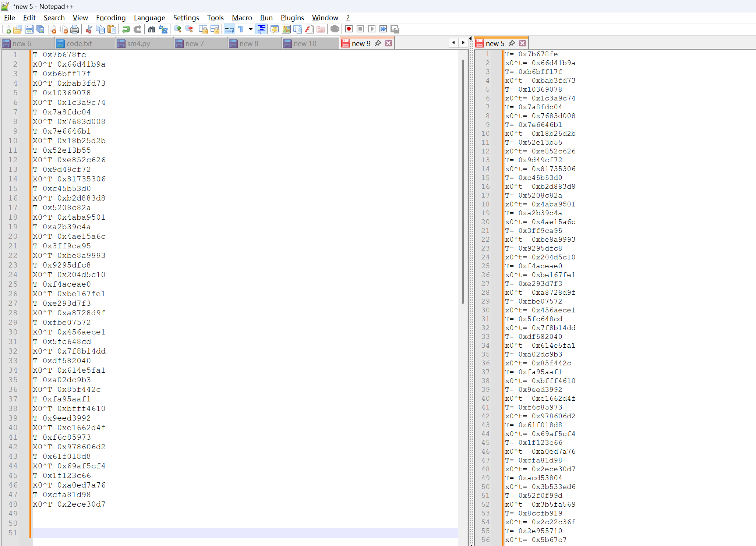Click the Print icon in toolbar
Image resolution: width=756 pixels, height=546 pixels.
coord(75,29)
